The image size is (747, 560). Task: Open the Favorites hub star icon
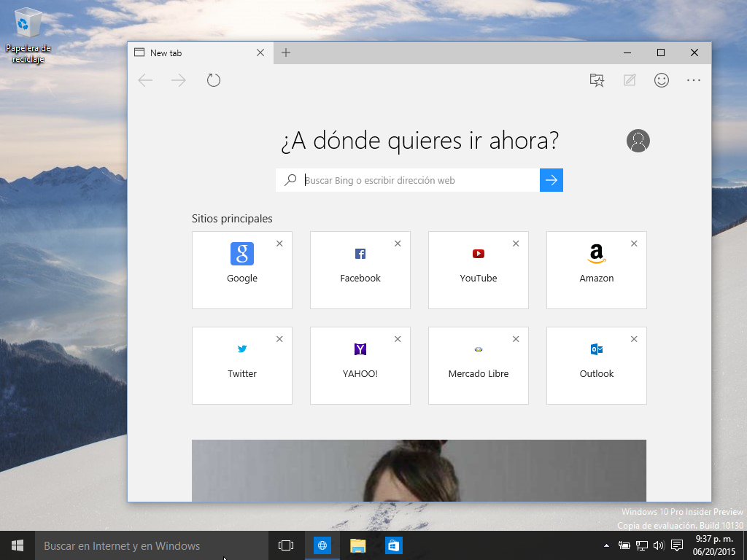point(597,80)
